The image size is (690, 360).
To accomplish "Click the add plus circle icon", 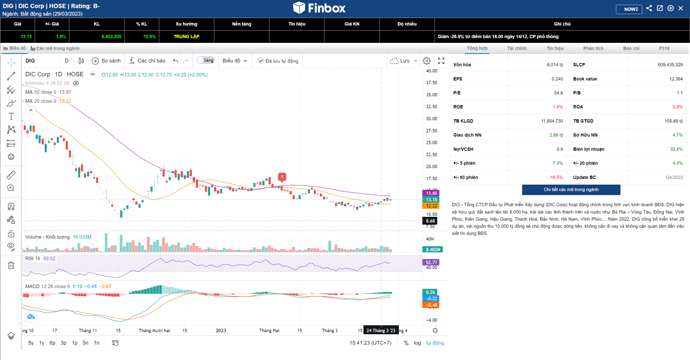I will pos(670,8).
